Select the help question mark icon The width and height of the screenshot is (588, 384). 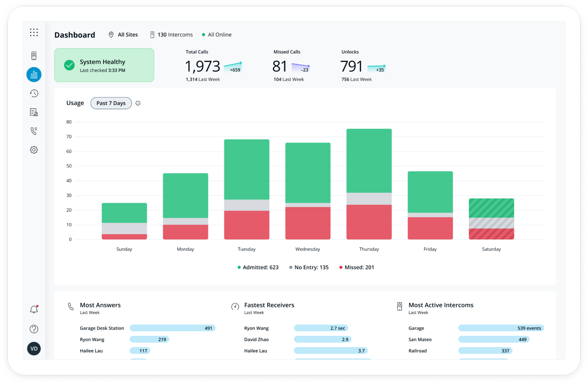pos(34,330)
